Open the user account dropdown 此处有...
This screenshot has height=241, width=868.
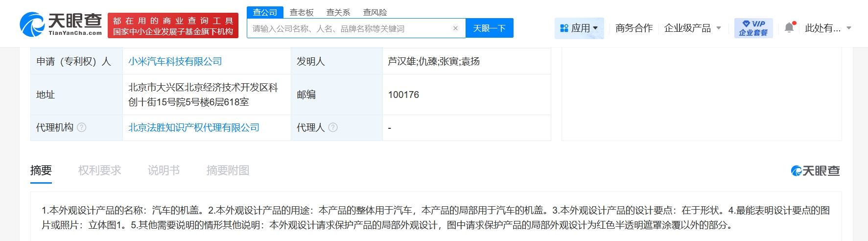(828, 28)
